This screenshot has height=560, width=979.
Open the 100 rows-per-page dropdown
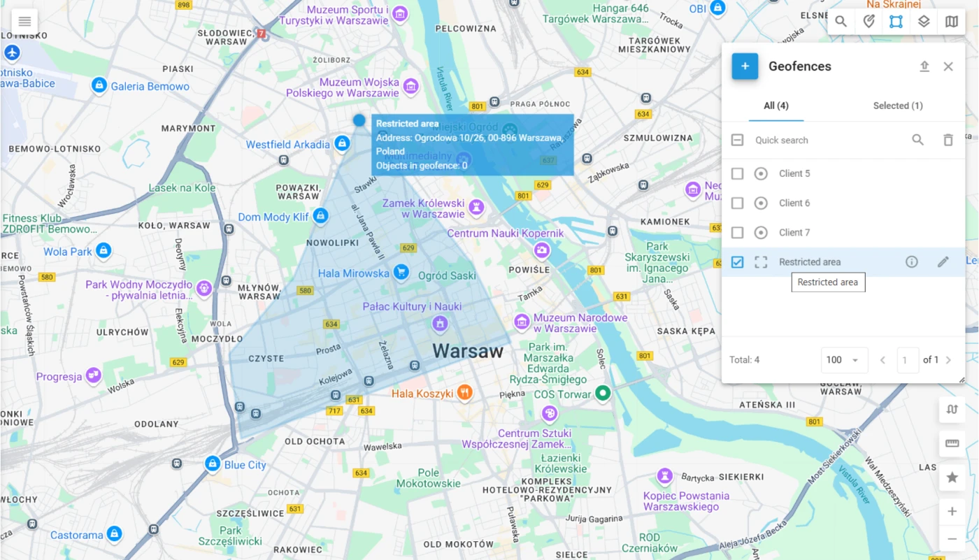[x=844, y=360]
